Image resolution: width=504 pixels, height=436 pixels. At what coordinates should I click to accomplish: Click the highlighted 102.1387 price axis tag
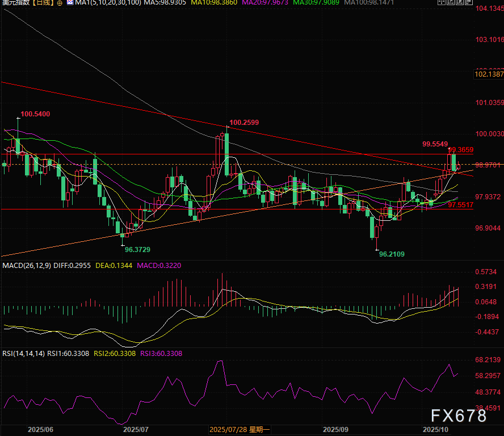tap(488, 74)
